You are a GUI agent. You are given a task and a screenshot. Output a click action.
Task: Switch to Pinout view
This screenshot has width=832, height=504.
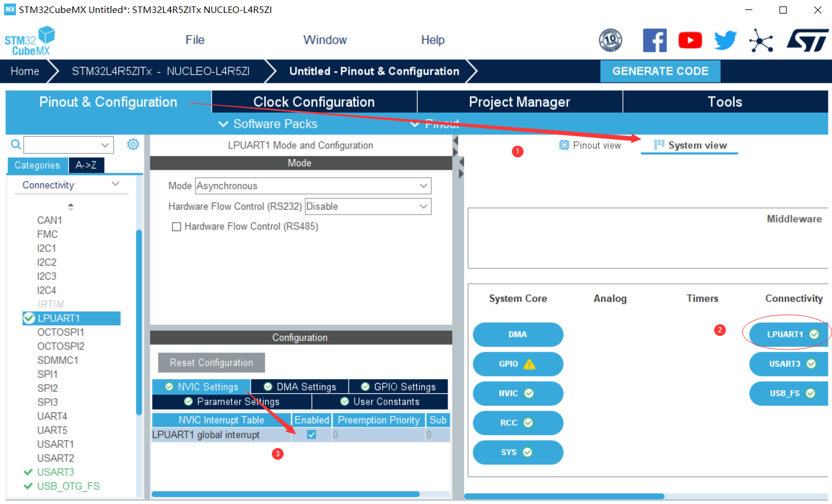coord(590,145)
